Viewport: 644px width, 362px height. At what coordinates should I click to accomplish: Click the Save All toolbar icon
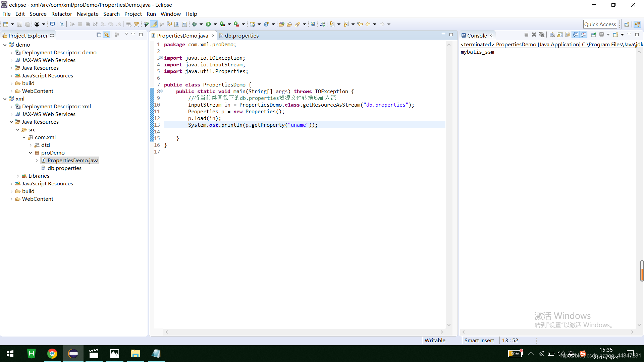[x=27, y=24]
